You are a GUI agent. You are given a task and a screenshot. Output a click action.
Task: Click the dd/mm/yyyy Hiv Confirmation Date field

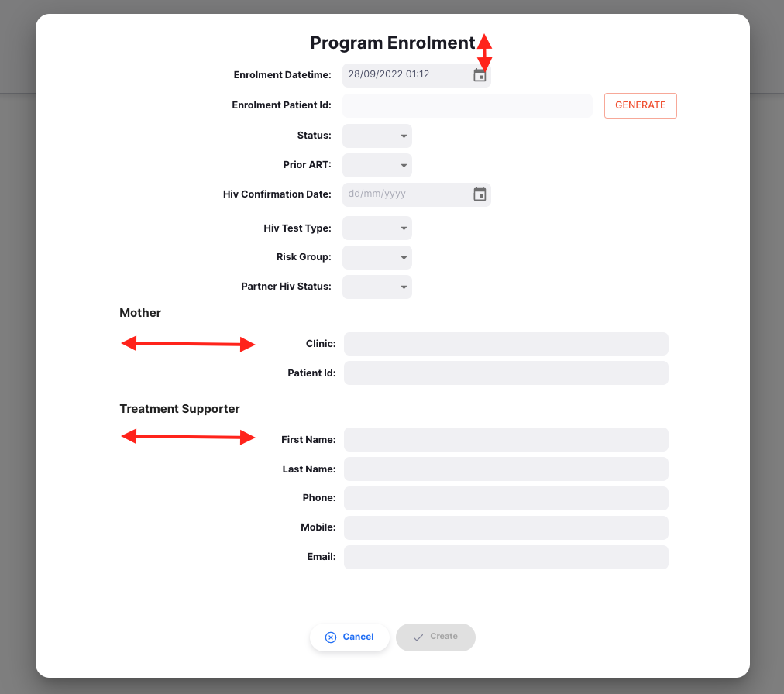point(403,194)
